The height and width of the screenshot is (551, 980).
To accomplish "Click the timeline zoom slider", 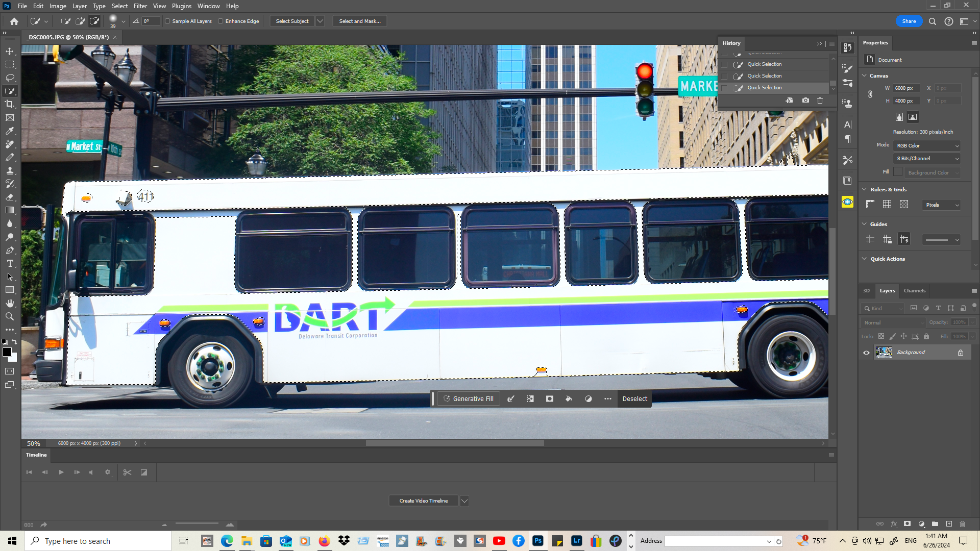I will [x=197, y=524].
